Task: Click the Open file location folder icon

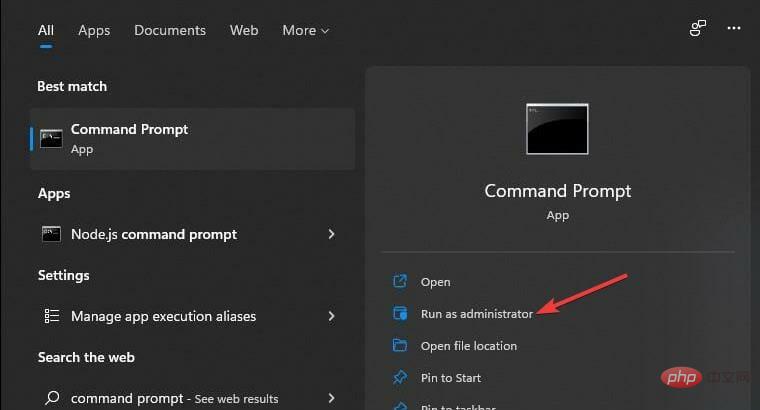Action: (x=401, y=346)
